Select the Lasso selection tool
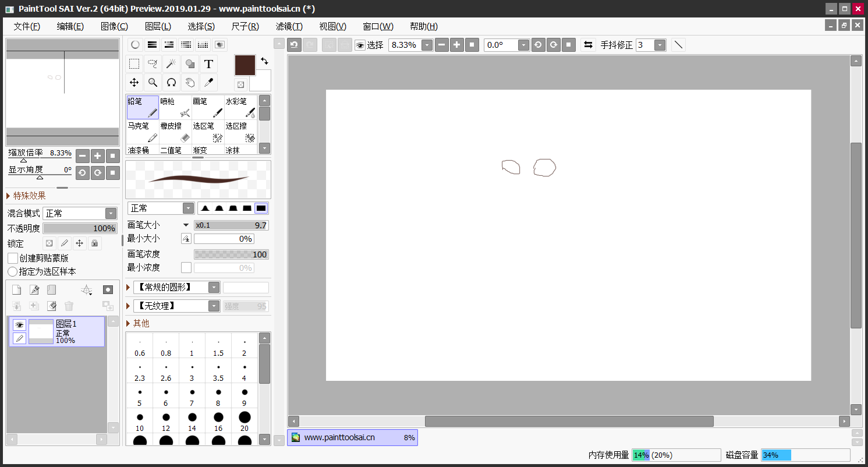Screen dimensions: 868x467 153,64
